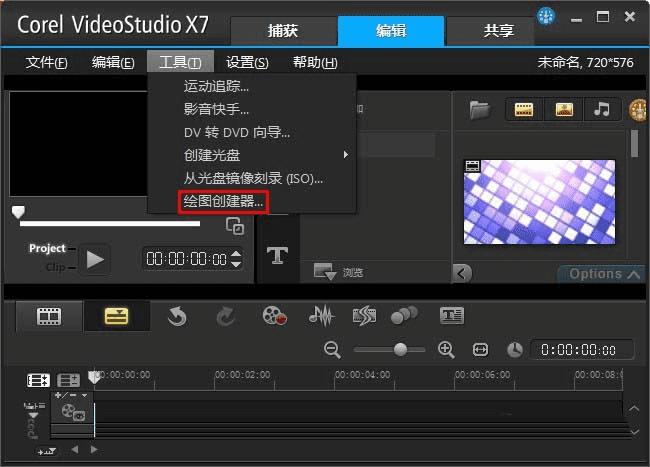
Task: Click the library panel vertical scrollbar
Action: [634, 143]
